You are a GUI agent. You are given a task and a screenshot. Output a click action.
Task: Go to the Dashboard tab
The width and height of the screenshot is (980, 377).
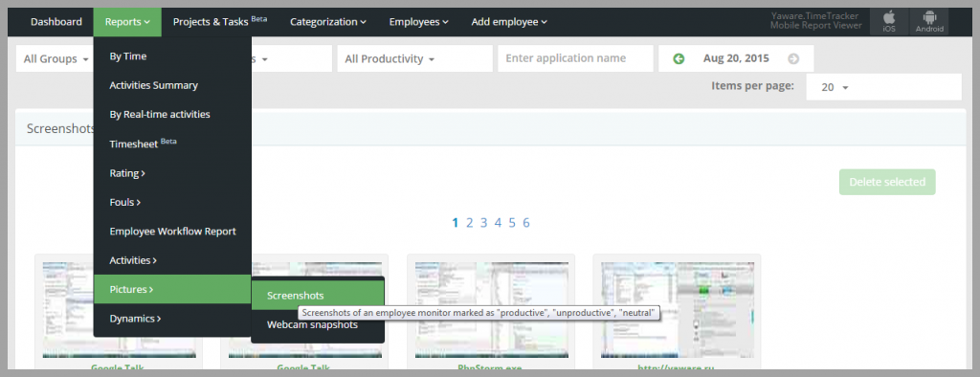56,22
